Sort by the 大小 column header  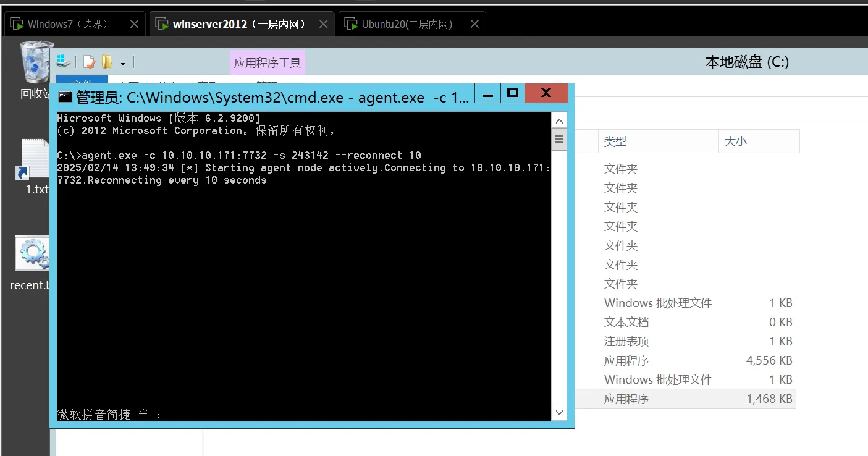coord(759,141)
